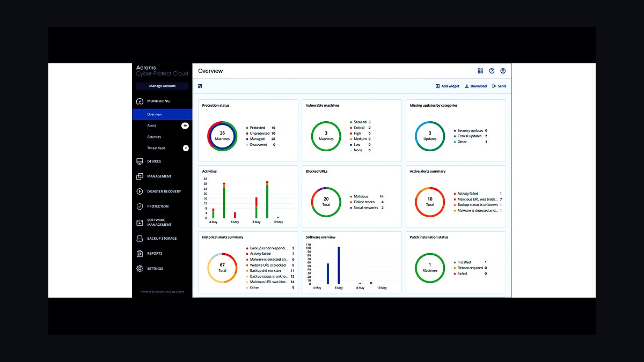Click the fullscreen expand icon below Overview
The height and width of the screenshot is (362, 644).
(200, 86)
